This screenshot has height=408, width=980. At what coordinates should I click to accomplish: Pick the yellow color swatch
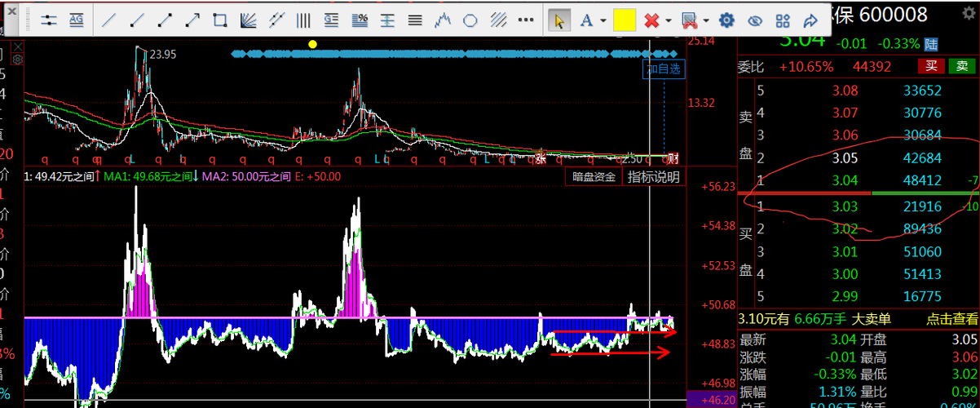[x=625, y=20]
